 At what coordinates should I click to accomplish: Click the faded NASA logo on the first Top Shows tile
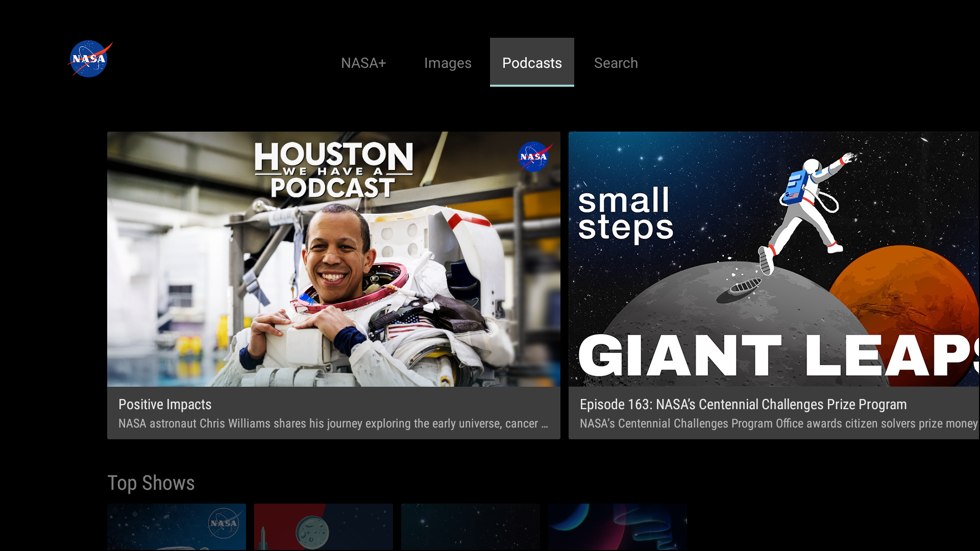click(224, 523)
